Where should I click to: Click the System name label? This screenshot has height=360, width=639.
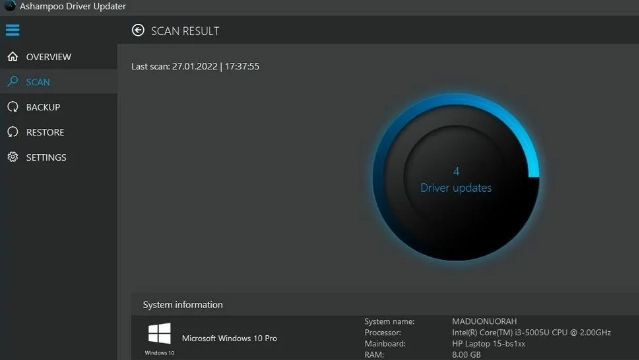389,321
